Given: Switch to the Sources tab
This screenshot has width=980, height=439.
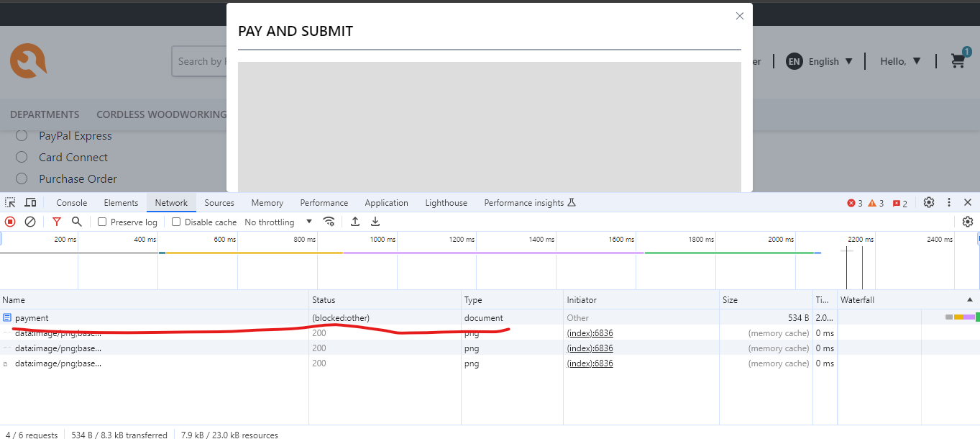Looking at the screenshot, I should pyautogui.click(x=219, y=202).
